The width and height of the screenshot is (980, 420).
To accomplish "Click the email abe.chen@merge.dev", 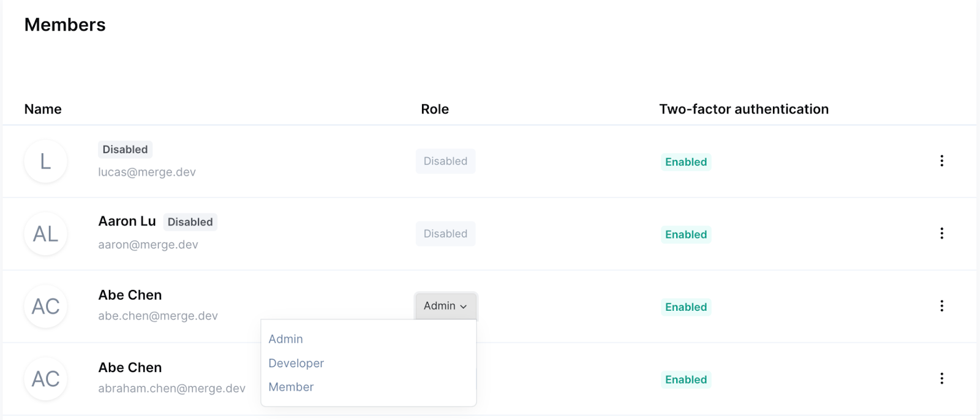I will point(158,316).
